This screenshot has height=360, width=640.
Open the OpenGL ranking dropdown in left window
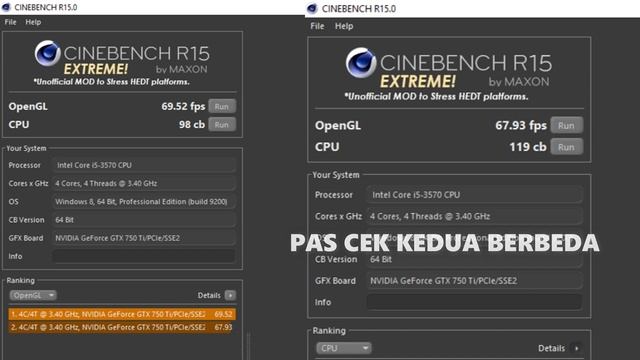tap(33, 295)
